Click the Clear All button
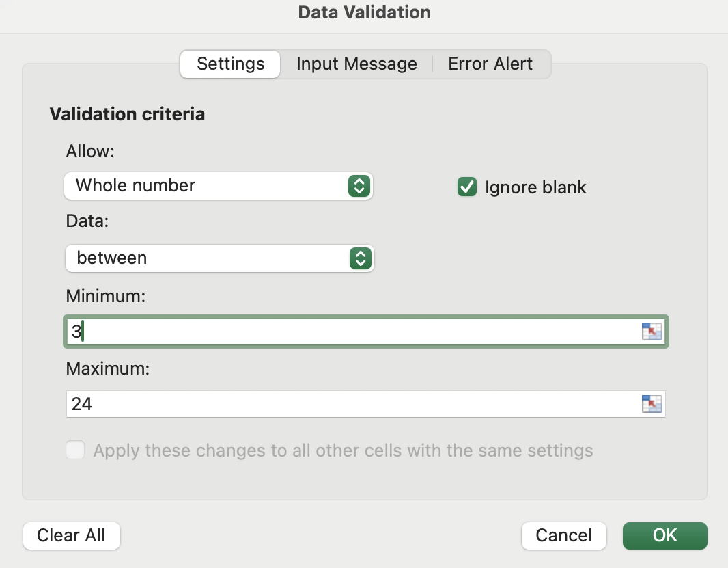This screenshot has width=728, height=568. click(x=72, y=535)
